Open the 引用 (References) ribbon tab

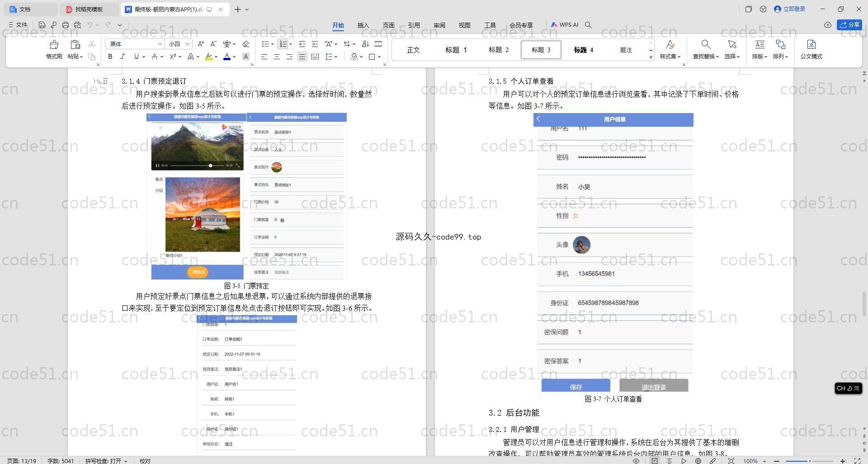(x=414, y=25)
